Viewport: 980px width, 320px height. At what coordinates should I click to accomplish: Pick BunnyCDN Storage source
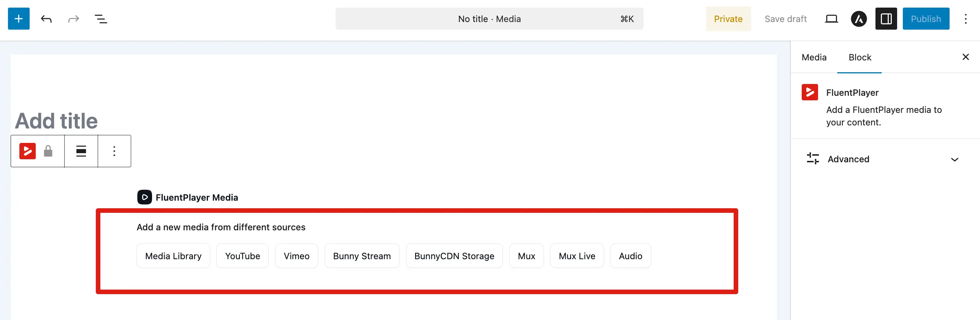[454, 256]
